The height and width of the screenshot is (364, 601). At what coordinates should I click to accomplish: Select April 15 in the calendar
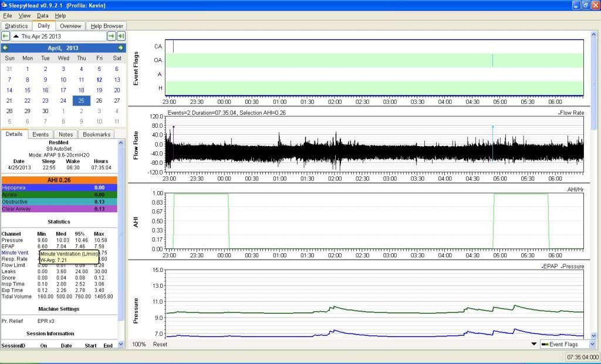point(27,90)
